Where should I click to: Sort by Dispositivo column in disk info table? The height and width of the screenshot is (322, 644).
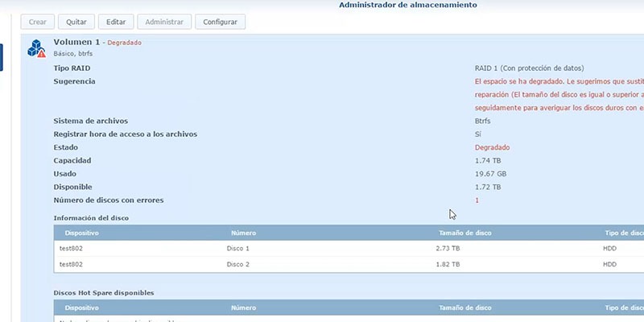point(82,233)
